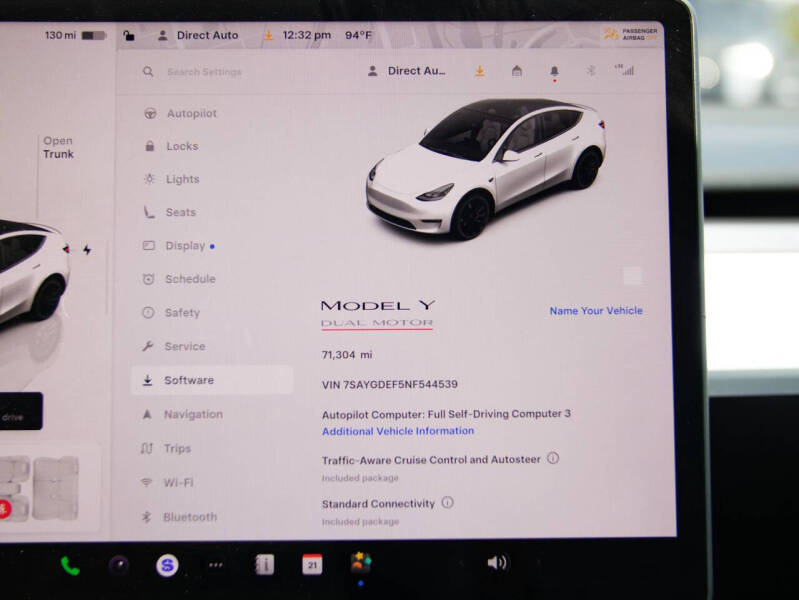Open the calendar app icon

tap(312, 564)
